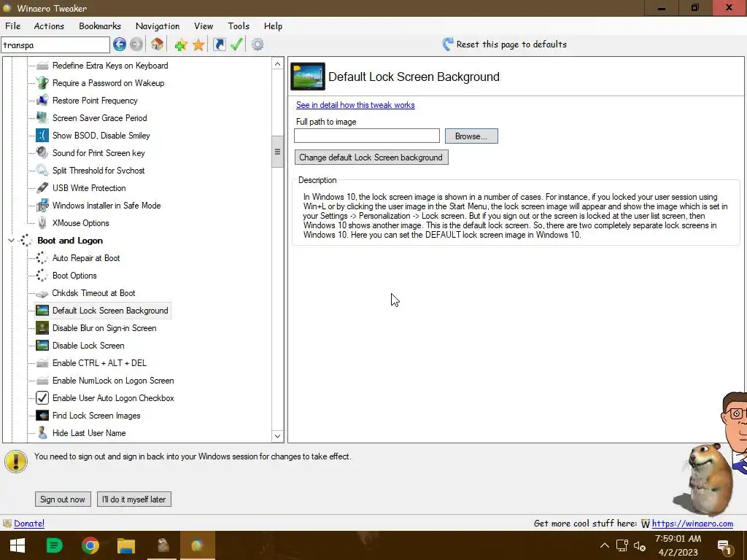Open the Help menu

tap(273, 26)
